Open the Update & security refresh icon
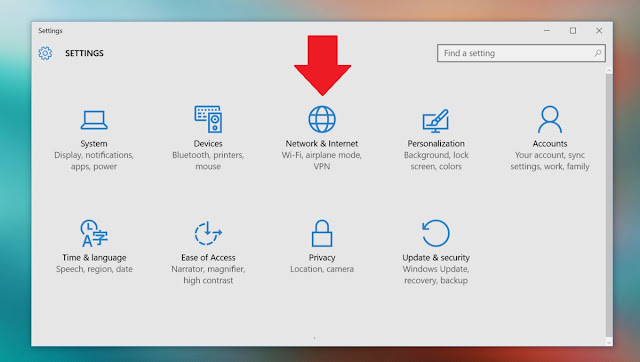 pos(436,233)
